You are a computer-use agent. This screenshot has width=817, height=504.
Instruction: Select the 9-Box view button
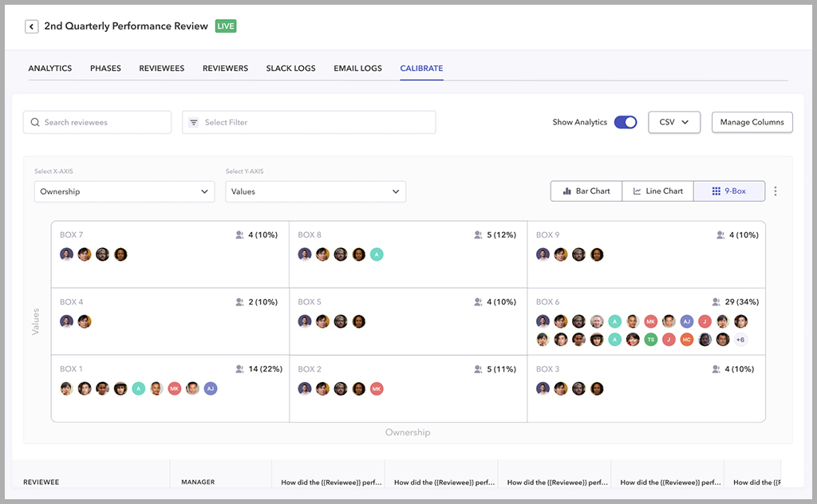[728, 191]
